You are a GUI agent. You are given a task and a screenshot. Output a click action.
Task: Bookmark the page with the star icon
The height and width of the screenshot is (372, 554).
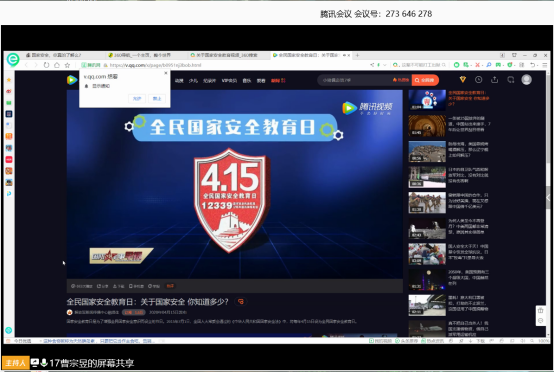point(67,65)
